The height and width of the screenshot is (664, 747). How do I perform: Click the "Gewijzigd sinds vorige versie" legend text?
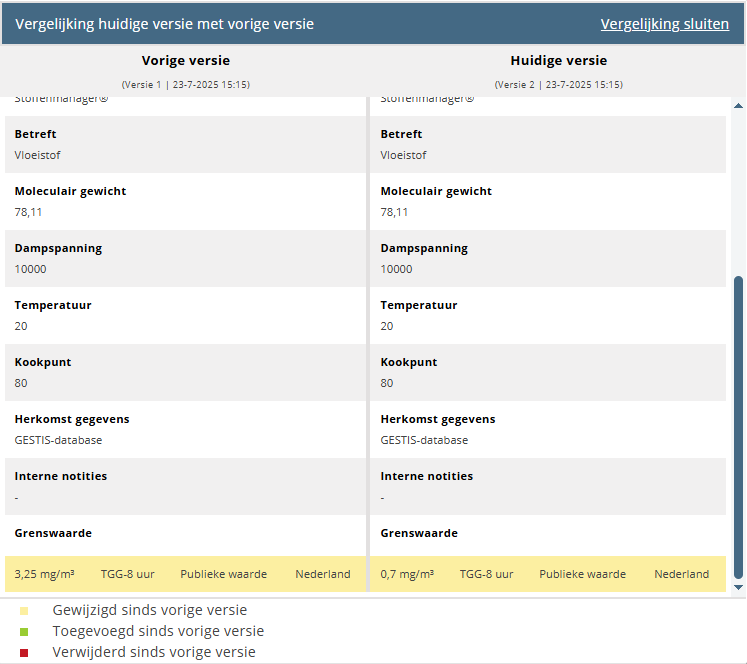pos(150,610)
